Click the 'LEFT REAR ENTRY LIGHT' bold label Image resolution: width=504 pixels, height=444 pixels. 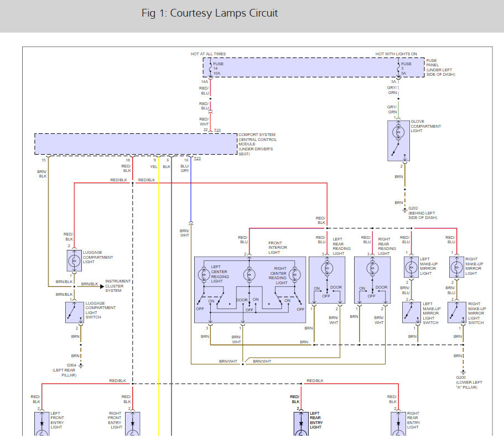(x=316, y=420)
